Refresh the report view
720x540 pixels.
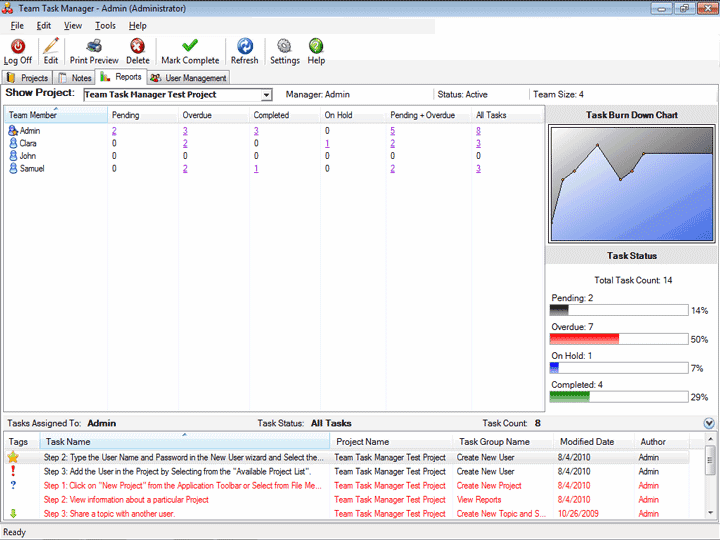point(244,47)
